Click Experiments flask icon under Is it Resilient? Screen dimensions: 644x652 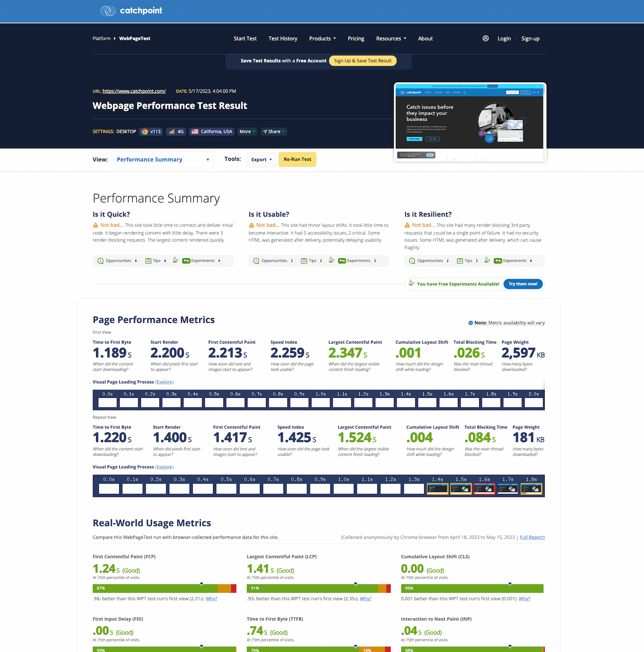[x=487, y=260]
